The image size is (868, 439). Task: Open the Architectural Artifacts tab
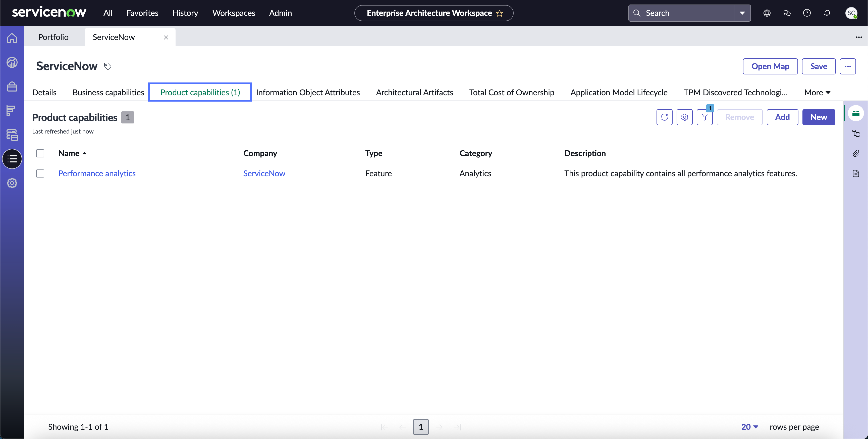(x=414, y=93)
